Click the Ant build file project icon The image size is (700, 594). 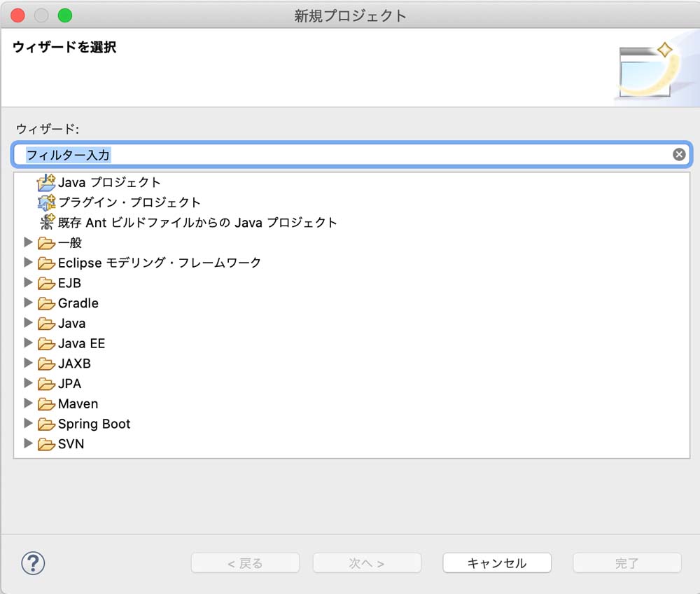pos(47,223)
